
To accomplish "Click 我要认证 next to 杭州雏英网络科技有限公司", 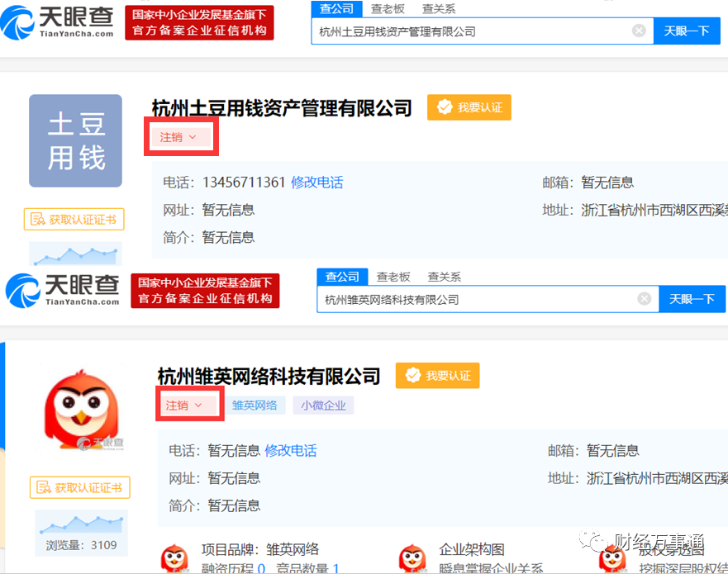I will [437, 376].
